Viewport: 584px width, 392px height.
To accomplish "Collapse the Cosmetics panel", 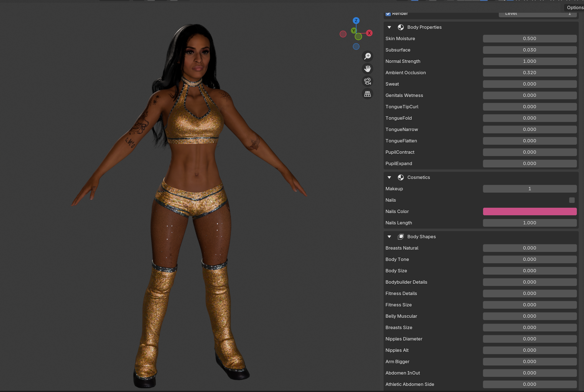I will (x=389, y=177).
